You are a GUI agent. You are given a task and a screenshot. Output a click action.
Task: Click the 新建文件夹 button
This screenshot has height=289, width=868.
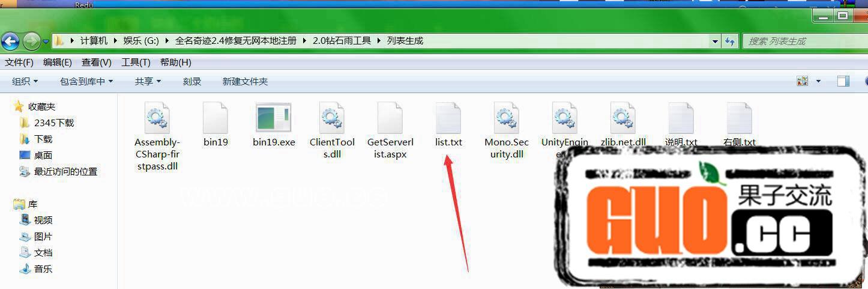pos(245,81)
